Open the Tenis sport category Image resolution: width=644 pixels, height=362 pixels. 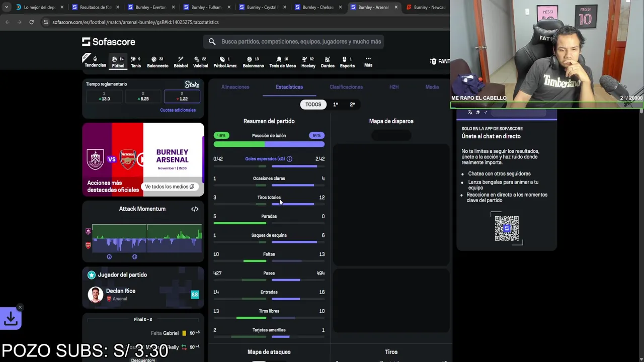coord(136,62)
